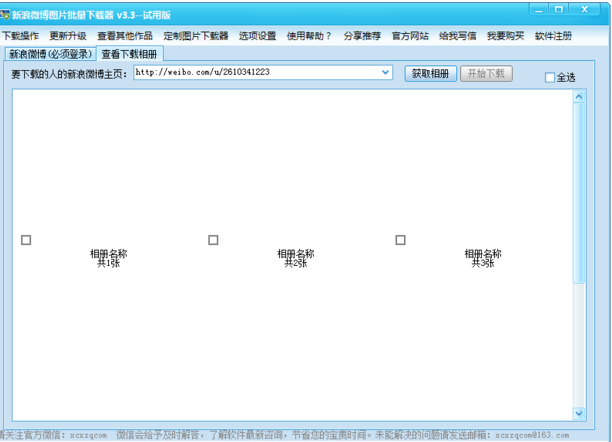
Task: Select the album text 共1张
Action: tap(109, 264)
